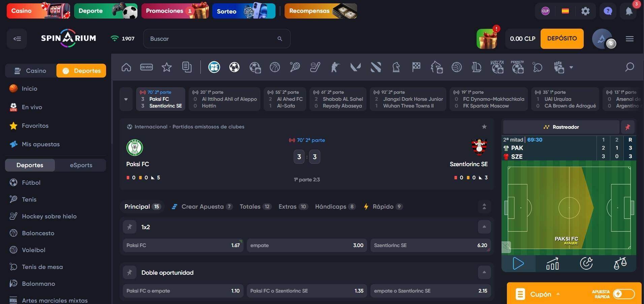644x304 pixels.
Task: Open the CLP currency selector icon
Action: [x=545, y=11]
